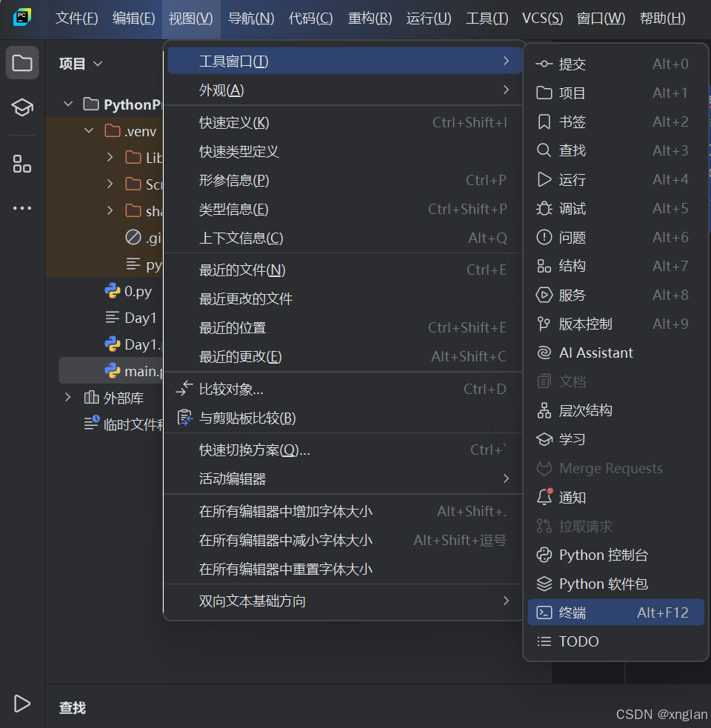Click the bookmark icon beside 书签

(544, 121)
